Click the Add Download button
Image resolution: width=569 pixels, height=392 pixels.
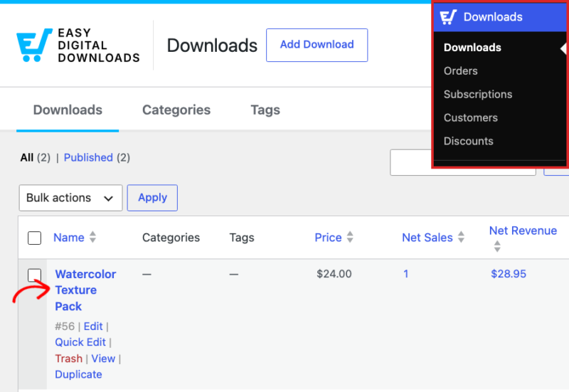coord(317,45)
